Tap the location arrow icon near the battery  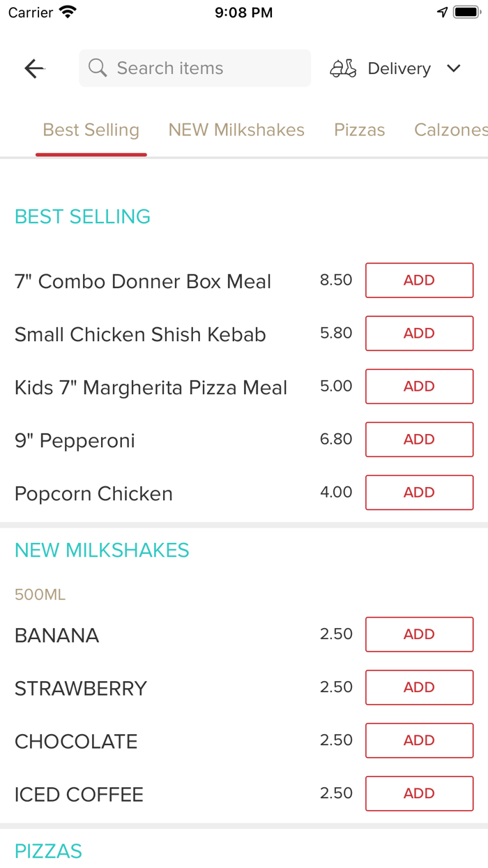pyautogui.click(x=442, y=11)
